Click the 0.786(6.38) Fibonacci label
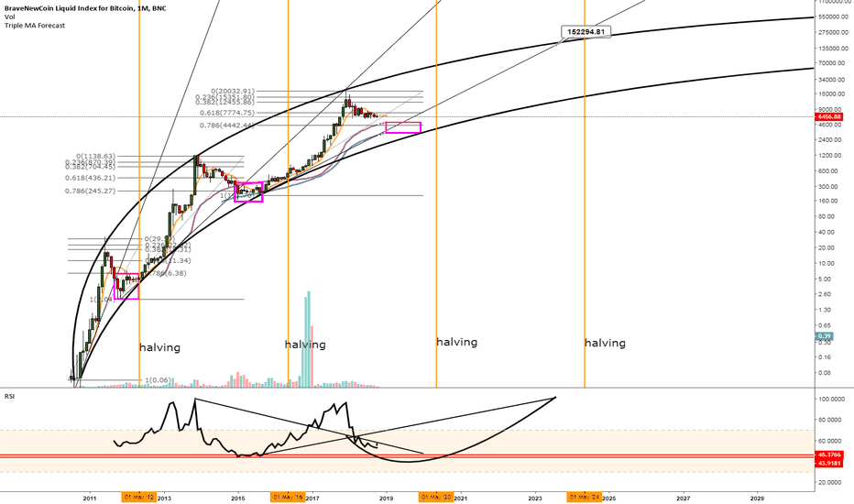Viewport: 854px width, 504px height. pos(166,273)
